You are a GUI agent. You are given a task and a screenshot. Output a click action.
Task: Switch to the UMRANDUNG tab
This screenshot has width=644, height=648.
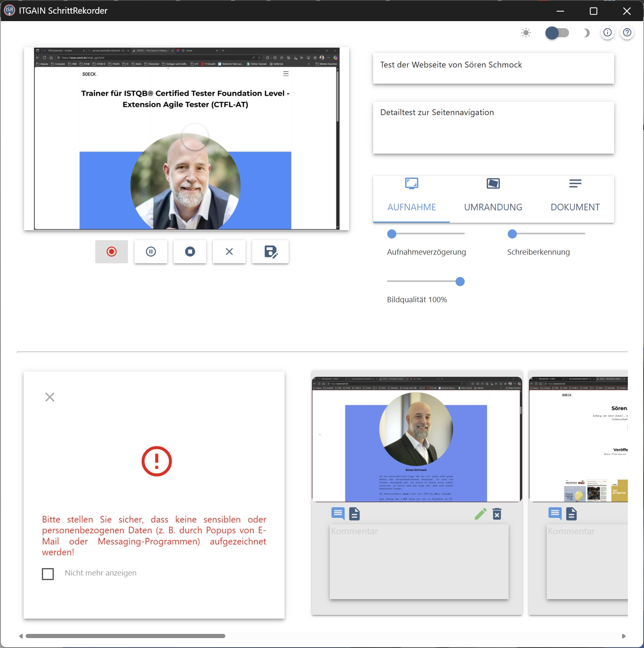pos(493,199)
